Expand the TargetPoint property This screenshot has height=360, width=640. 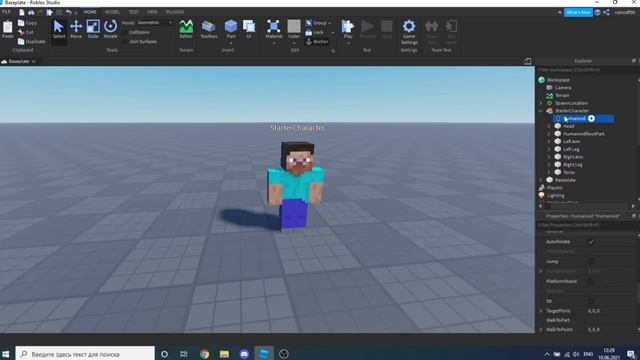click(541, 311)
